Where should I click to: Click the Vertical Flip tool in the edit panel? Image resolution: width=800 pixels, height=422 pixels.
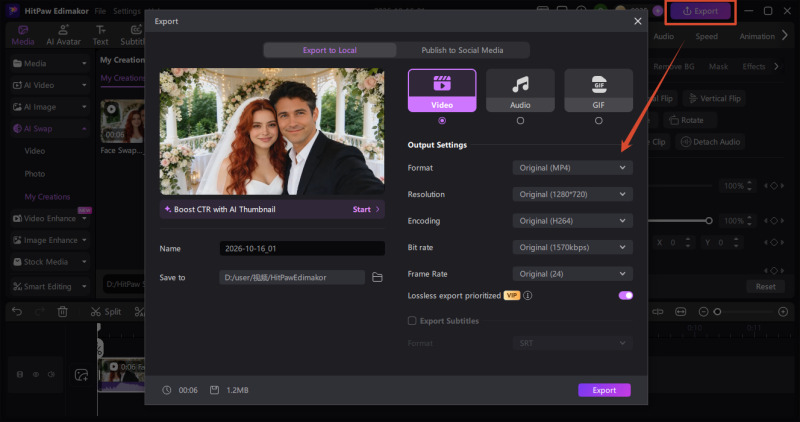pyautogui.click(x=714, y=98)
